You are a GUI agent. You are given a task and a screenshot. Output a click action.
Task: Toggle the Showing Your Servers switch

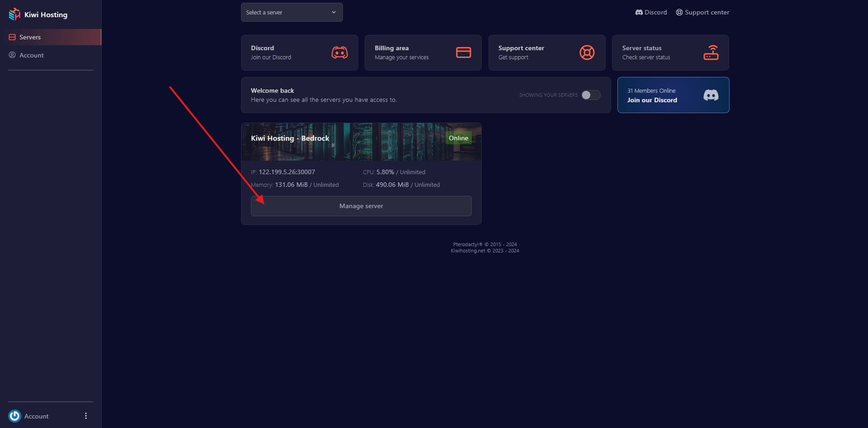tap(591, 95)
